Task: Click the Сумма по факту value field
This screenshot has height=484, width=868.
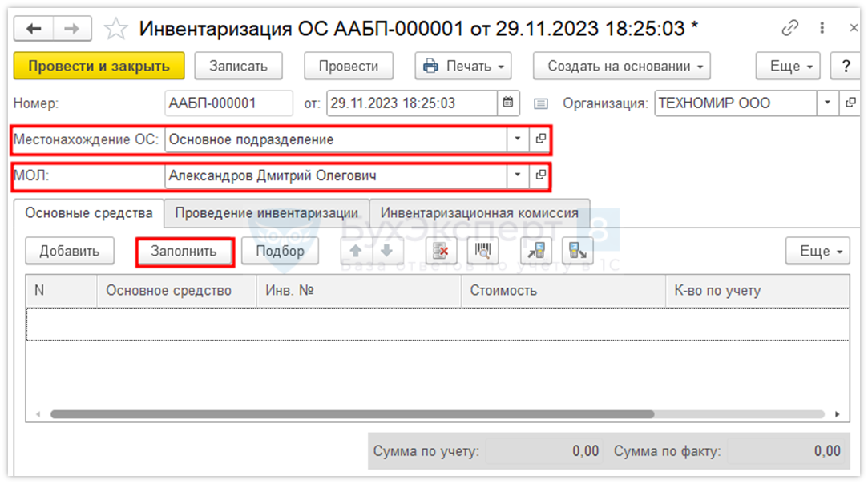Action: (x=785, y=451)
